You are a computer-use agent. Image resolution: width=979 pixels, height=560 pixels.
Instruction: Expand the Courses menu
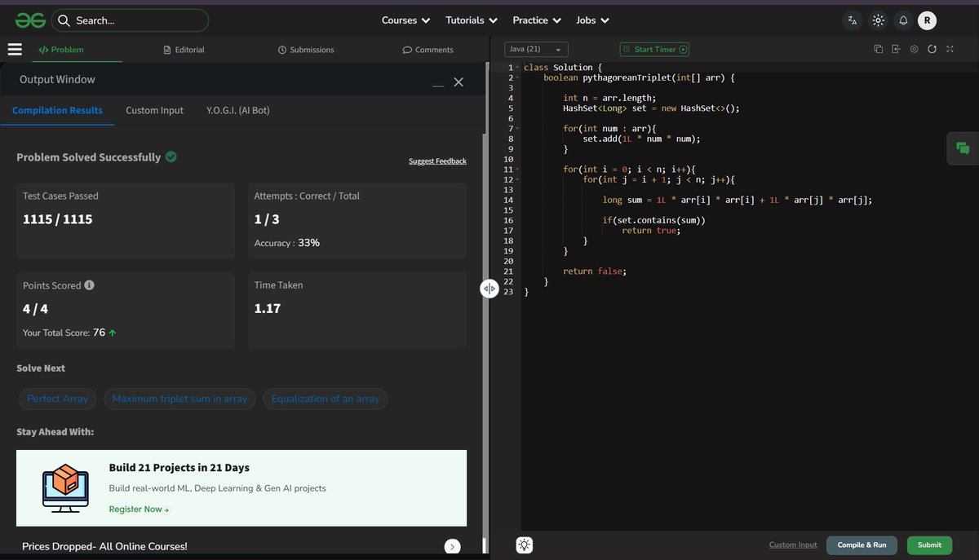coord(405,20)
